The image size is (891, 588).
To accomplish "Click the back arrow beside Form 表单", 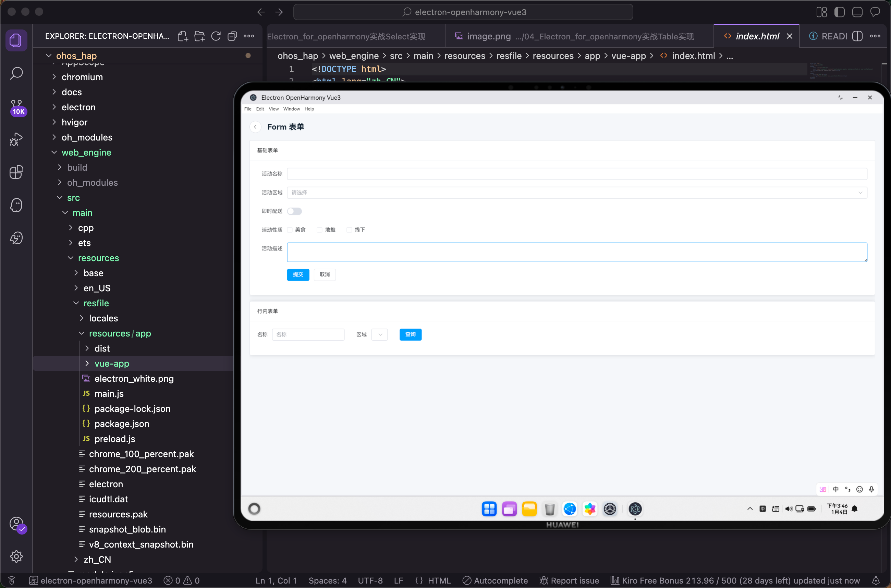I will 255,127.
